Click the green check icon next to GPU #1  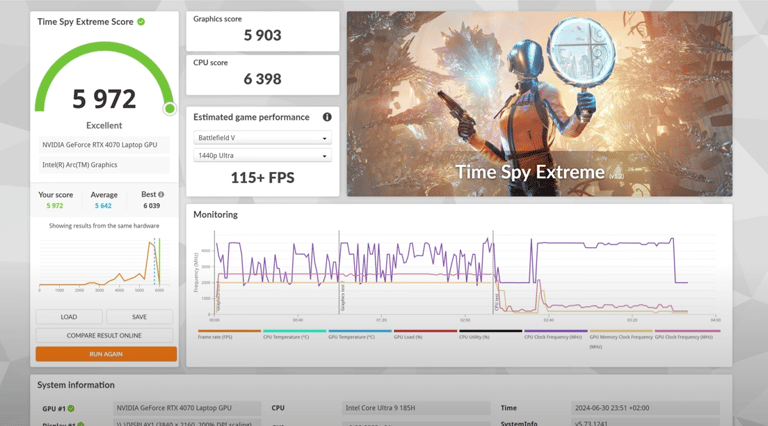[71, 408]
